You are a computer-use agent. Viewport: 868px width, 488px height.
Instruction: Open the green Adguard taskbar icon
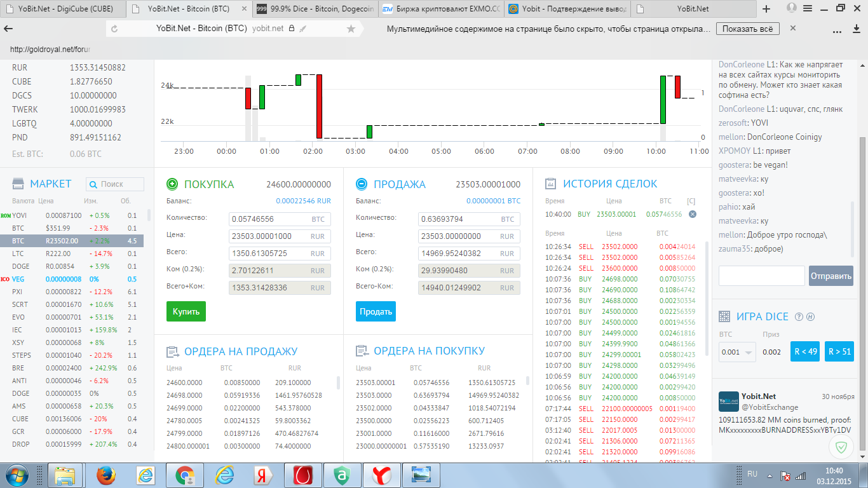[x=342, y=475]
